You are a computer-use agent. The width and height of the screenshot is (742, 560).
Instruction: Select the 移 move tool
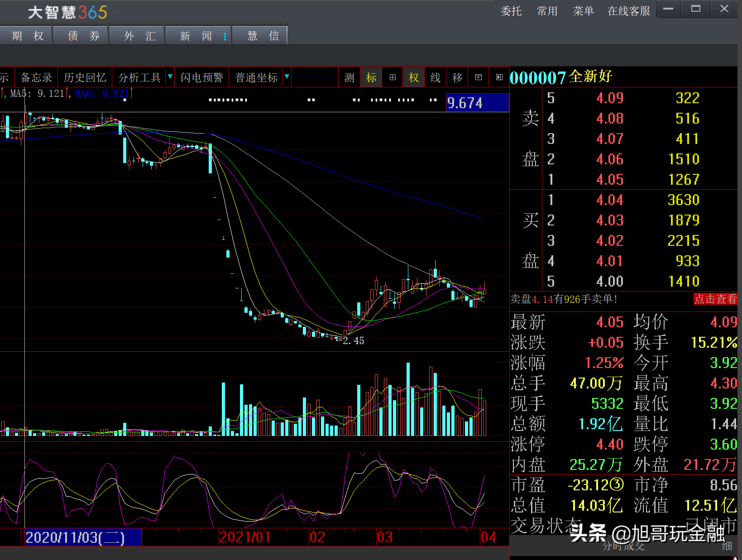457,77
